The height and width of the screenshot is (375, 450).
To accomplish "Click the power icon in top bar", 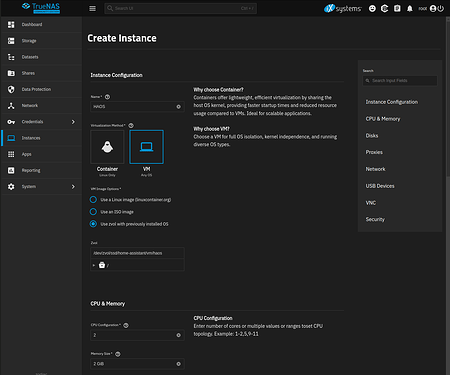I will (x=441, y=9).
